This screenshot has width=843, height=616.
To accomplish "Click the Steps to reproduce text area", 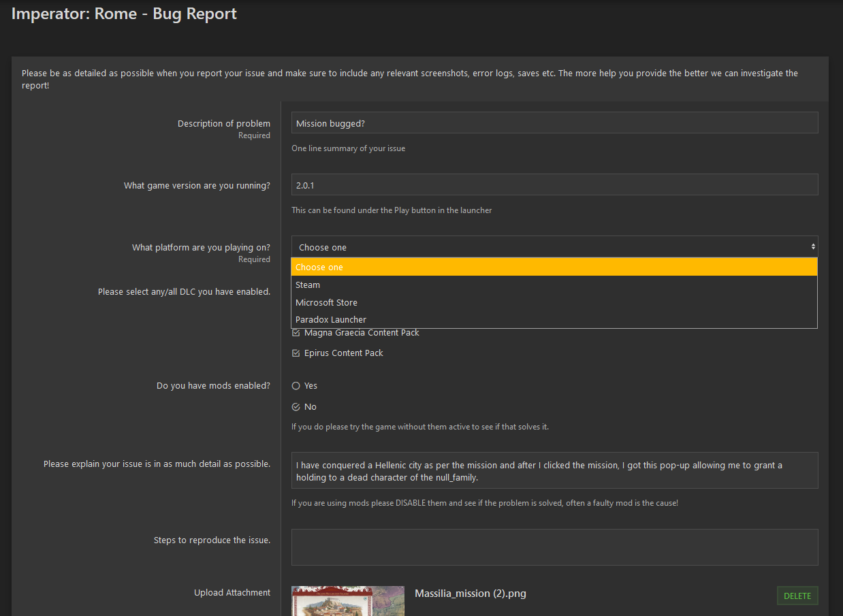I will [554, 547].
